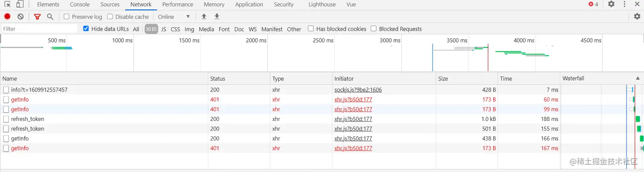Enable the Preserve log checkbox

coord(66,17)
